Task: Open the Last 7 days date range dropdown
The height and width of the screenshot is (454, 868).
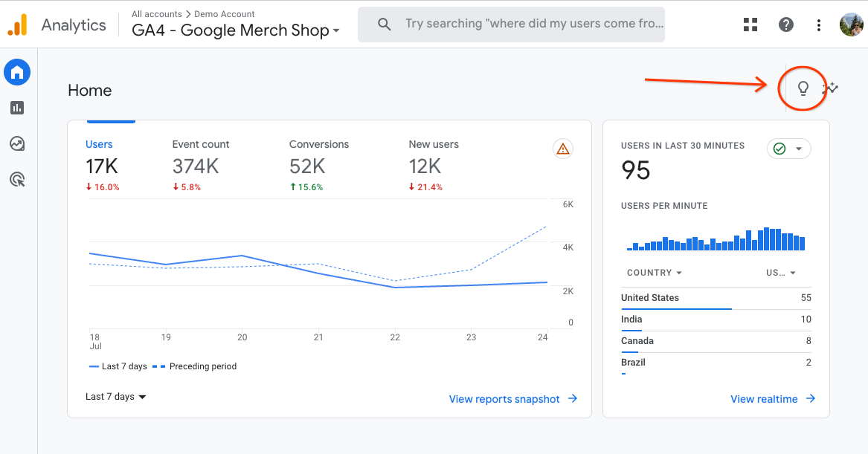Action: (116, 397)
